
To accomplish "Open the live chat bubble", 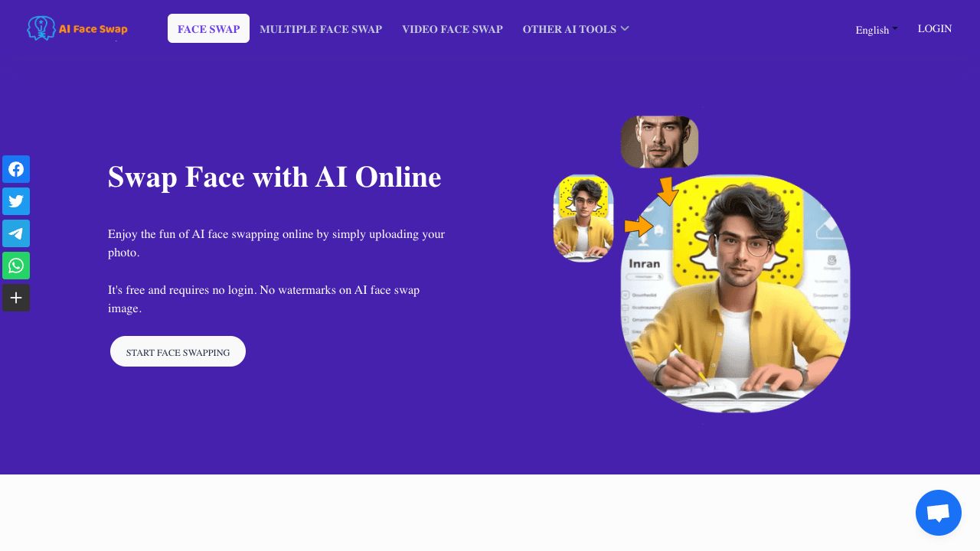I will (939, 513).
